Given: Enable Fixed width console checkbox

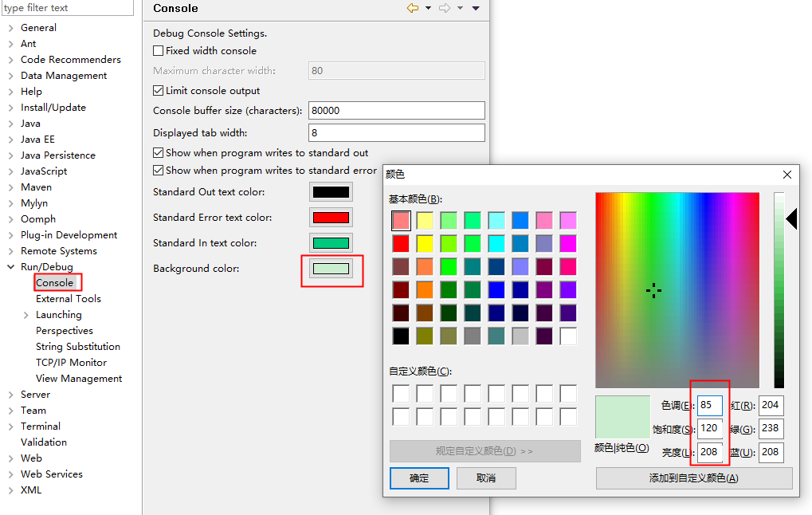Looking at the screenshot, I should click(159, 51).
